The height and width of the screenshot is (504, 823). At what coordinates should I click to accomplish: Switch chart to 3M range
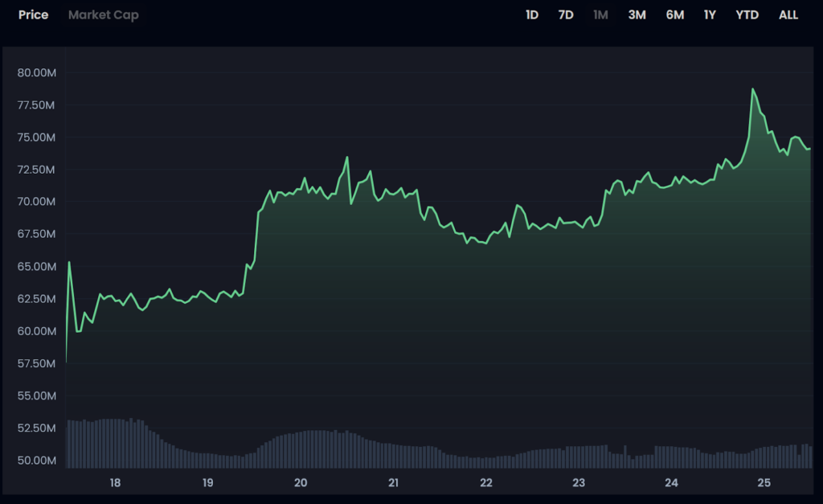[x=637, y=15]
